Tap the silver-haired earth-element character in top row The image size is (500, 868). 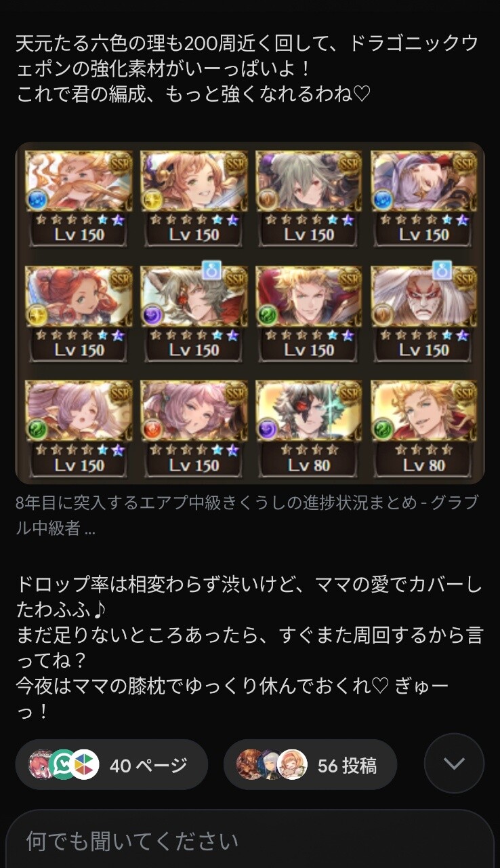coord(309,180)
